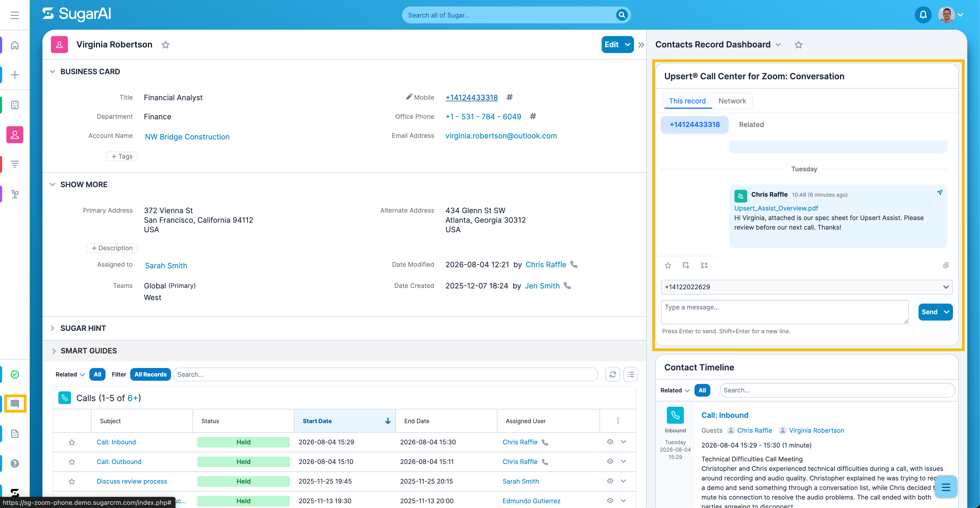Click the green checkmark sidebar icon

15,374
